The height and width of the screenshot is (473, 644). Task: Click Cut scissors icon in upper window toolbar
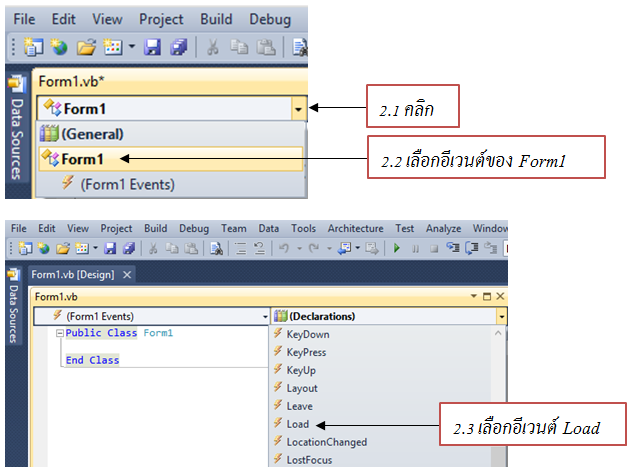coord(212,47)
